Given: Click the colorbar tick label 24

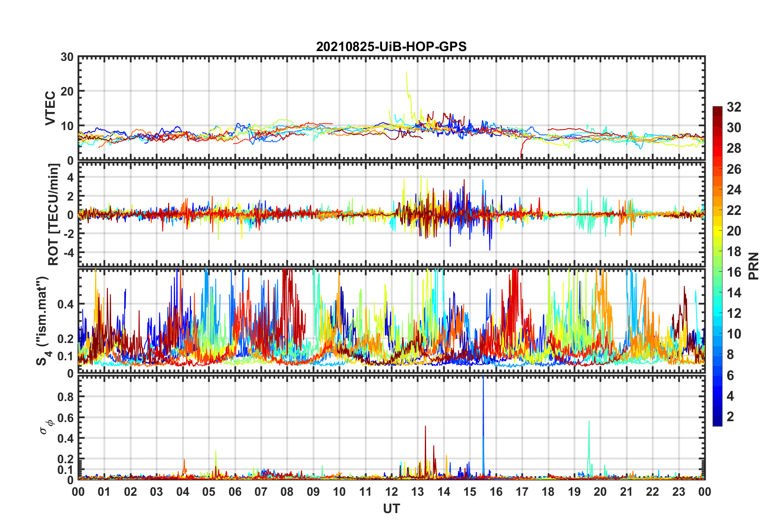Looking at the screenshot, I should (734, 190).
